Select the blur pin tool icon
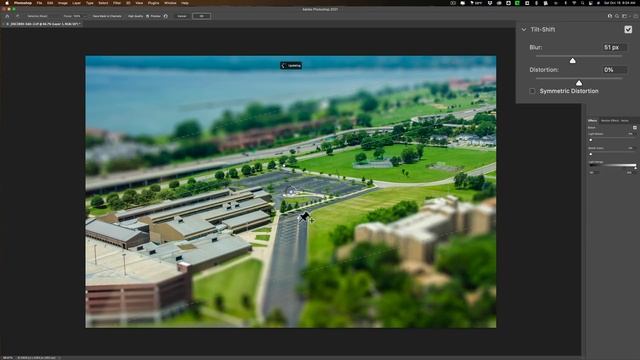 (x=17, y=16)
